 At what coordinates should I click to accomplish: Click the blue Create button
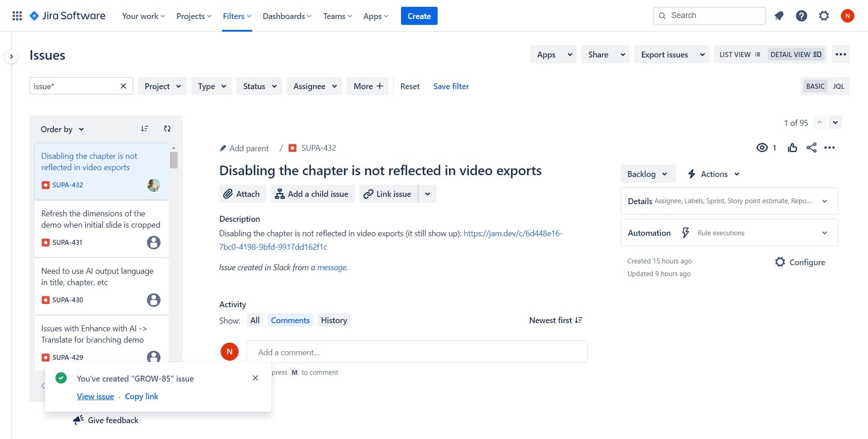[419, 16]
